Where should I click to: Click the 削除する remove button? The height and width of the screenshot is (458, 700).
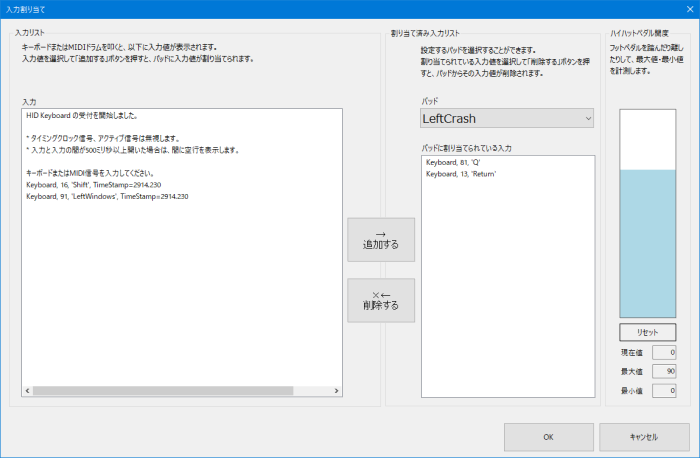pos(380,300)
